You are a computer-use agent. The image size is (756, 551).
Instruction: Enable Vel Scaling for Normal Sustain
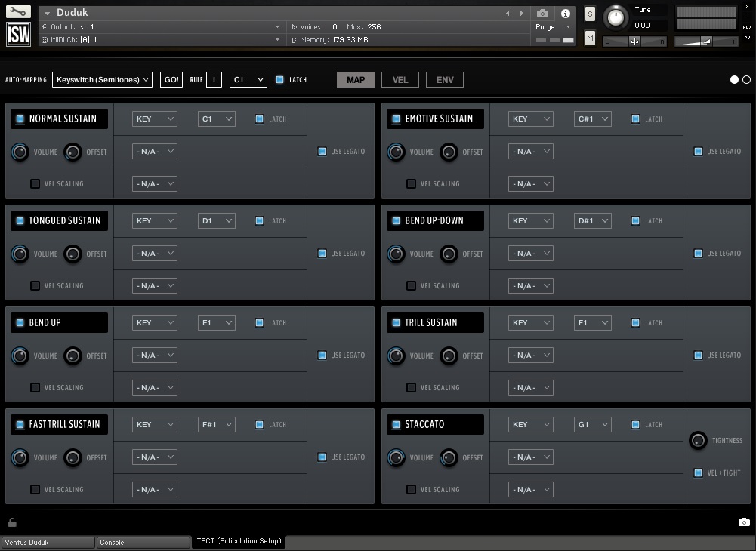tap(35, 183)
